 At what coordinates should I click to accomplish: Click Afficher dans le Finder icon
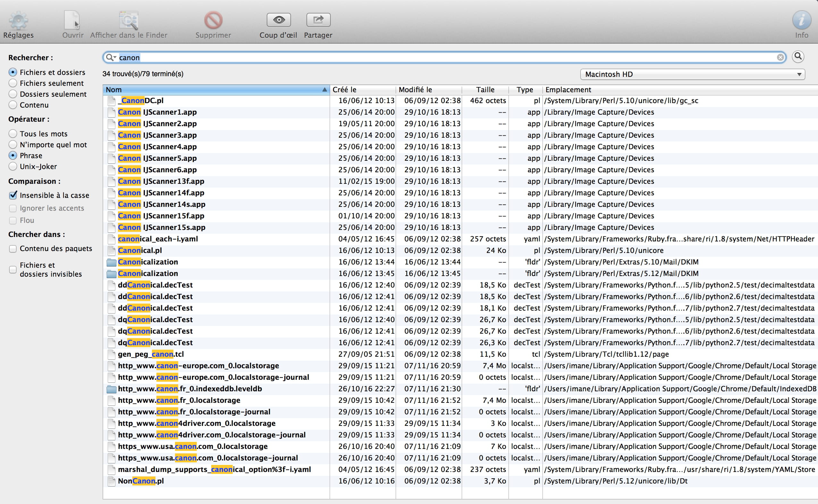pyautogui.click(x=129, y=21)
